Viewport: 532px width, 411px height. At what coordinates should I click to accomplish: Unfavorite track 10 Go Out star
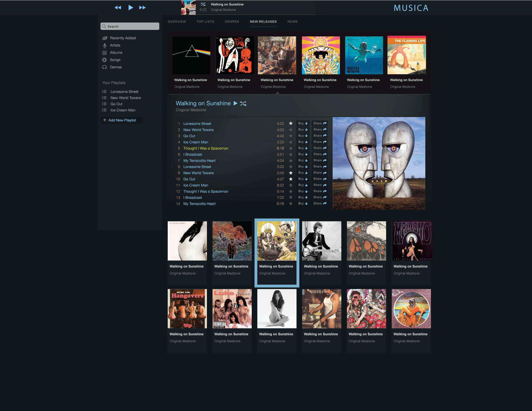pyautogui.click(x=291, y=179)
